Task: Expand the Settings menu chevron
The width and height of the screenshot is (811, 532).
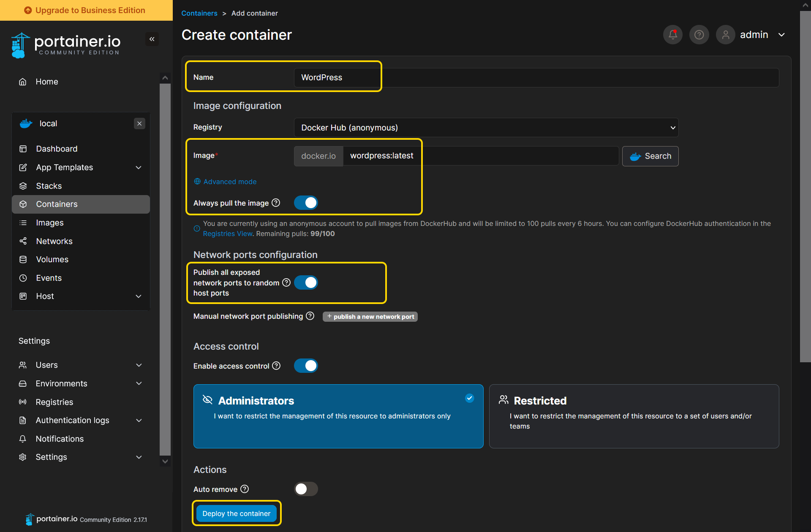Action: click(x=139, y=457)
